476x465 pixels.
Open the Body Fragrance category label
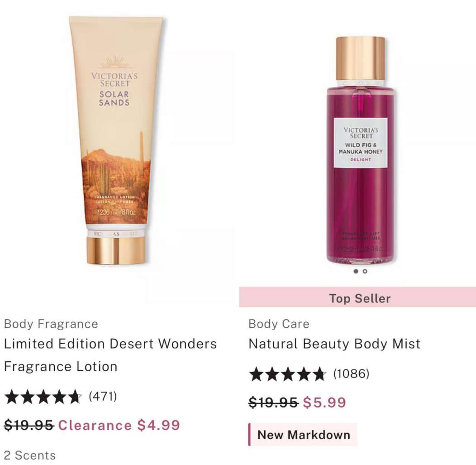[51, 324]
